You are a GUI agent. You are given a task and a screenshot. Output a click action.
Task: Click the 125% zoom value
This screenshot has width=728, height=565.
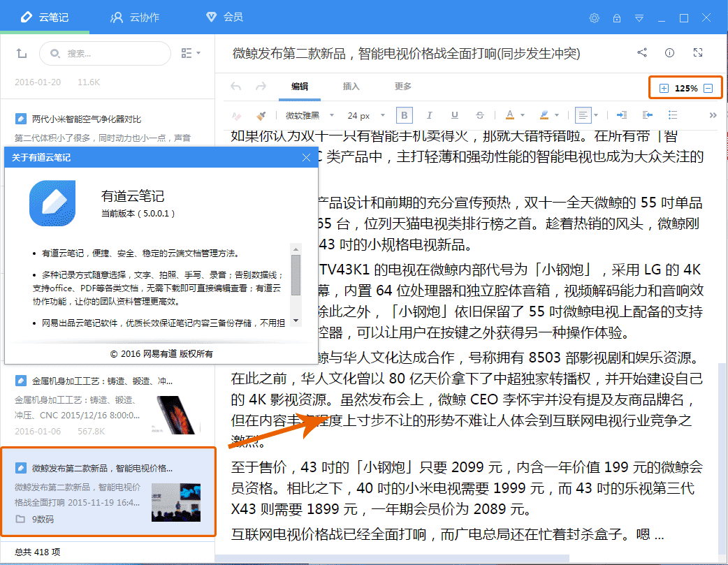[x=686, y=88]
